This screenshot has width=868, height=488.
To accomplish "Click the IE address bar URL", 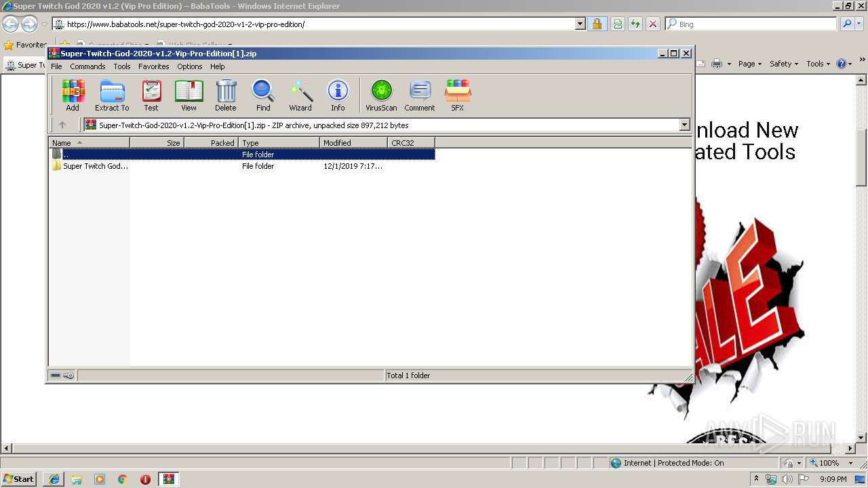I will [186, 24].
